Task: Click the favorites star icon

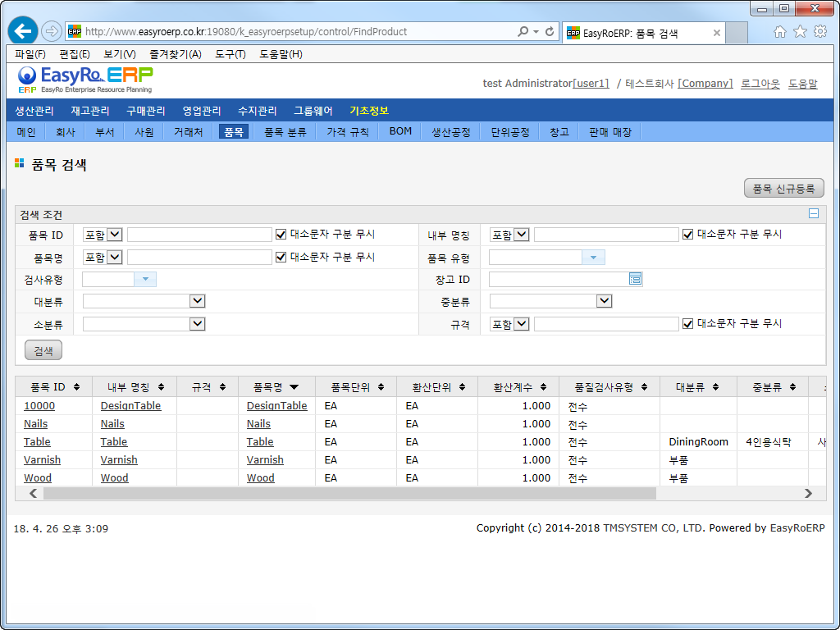Action: pyautogui.click(x=800, y=32)
